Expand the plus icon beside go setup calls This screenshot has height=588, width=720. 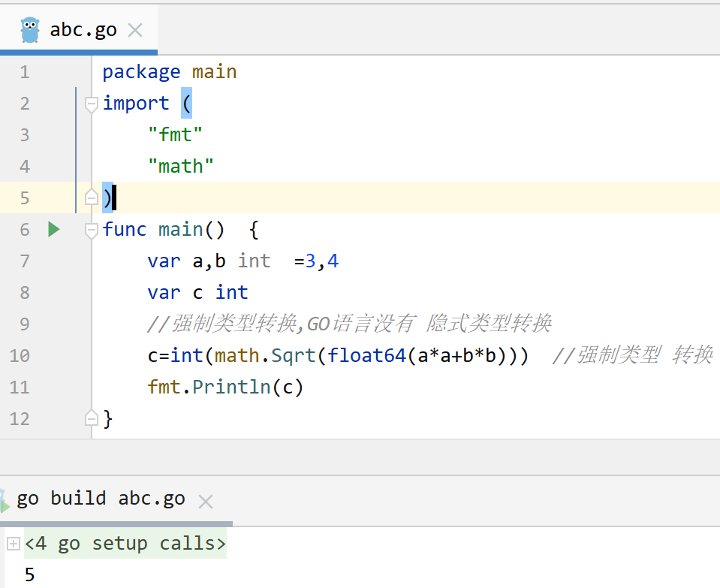coord(13,544)
